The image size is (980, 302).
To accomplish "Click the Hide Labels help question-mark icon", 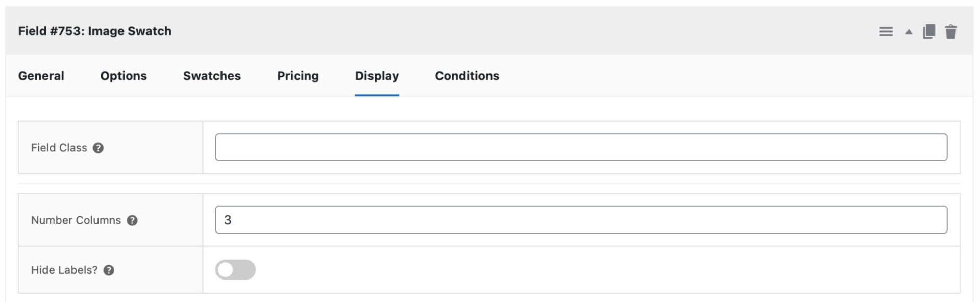I will point(108,270).
